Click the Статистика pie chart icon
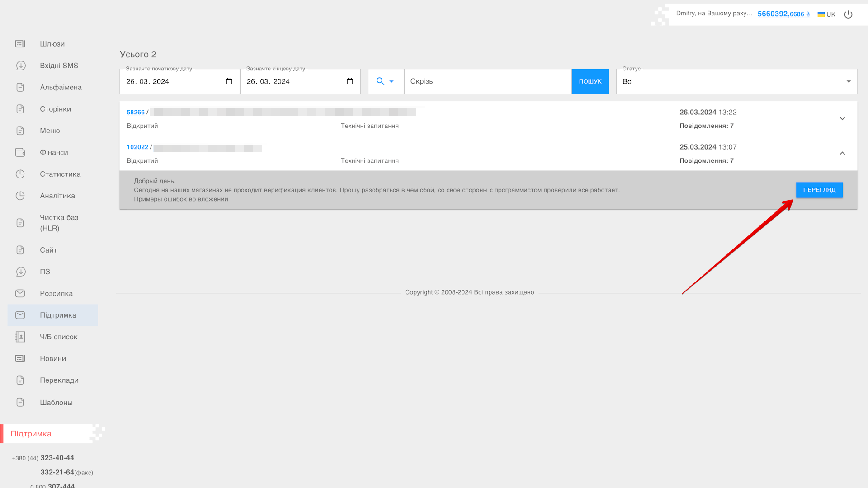The image size is (868, 488). tap(20, 174)
